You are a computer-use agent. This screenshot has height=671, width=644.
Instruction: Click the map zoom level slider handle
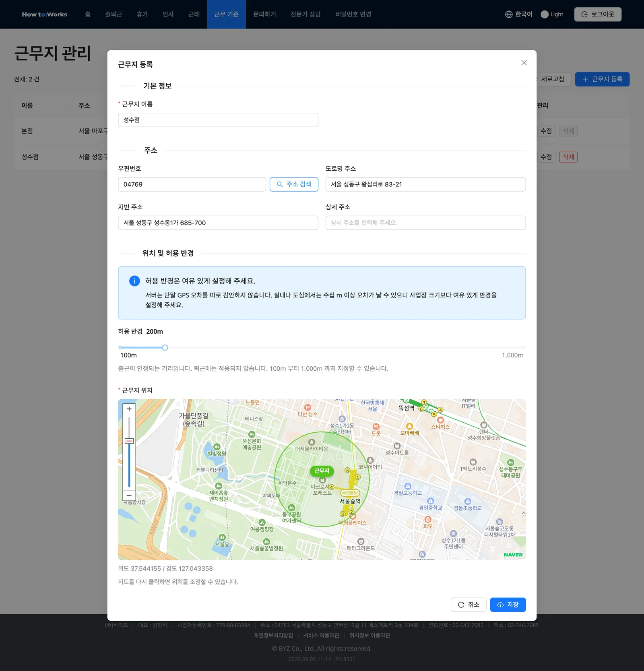point(129,441)
